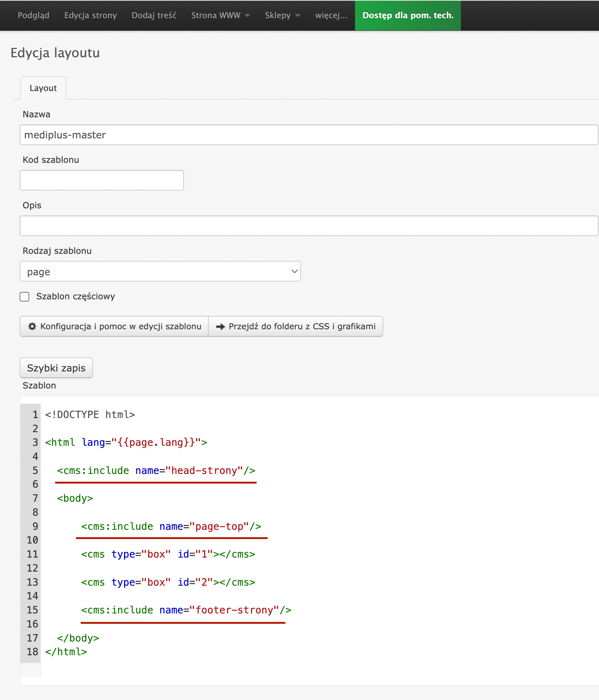Viewport: 599px width, 700px height.
Task: Click the gear icon on Konfiguracja button
Action: (x=32, y=326)
